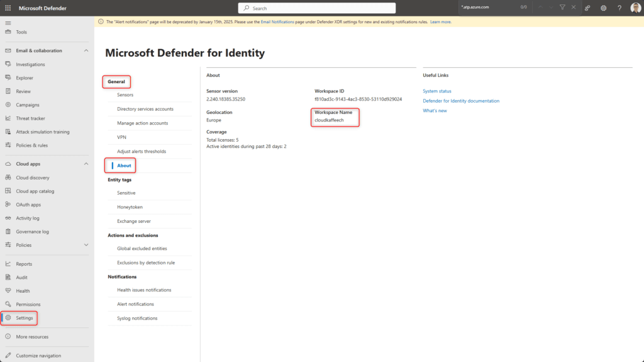The width and height of the screenshot is (644, 362).
Task: Click the Reports chart icon
Action: [x=8, y=264]
